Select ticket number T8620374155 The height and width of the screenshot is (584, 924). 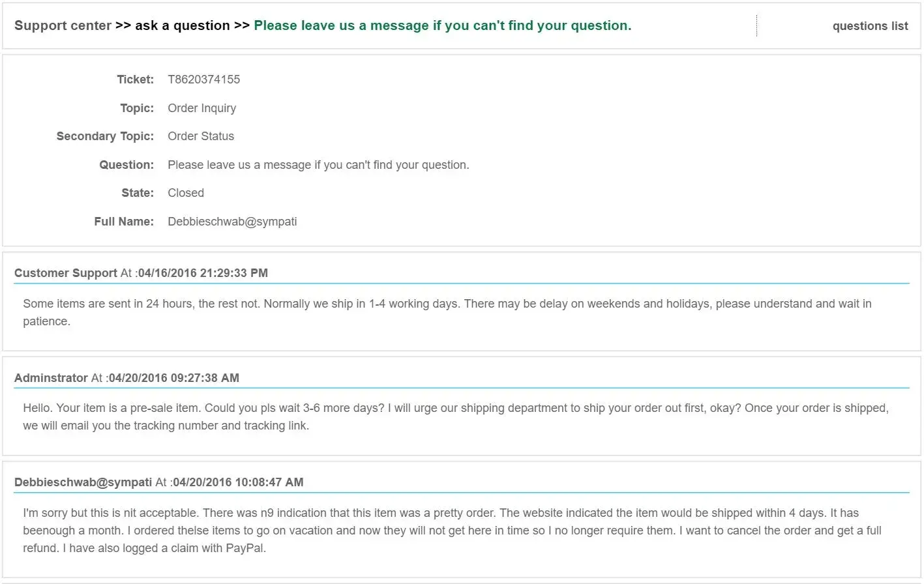[203, 80]
